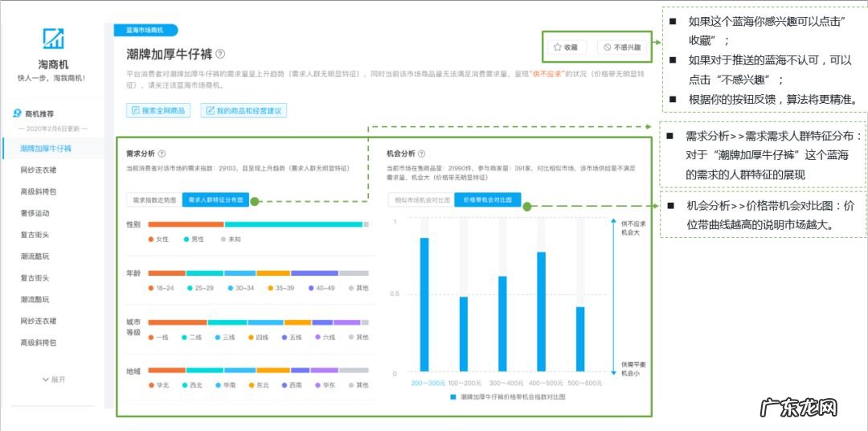
Task: Click the cyan male segment of 性别 bar
Action: [x=293, y=224]
